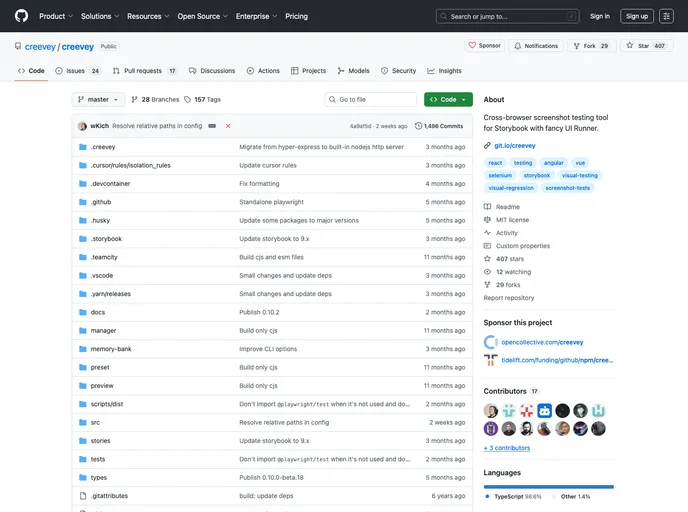
Task: Select the Code tab
Action: click(31, 71)
